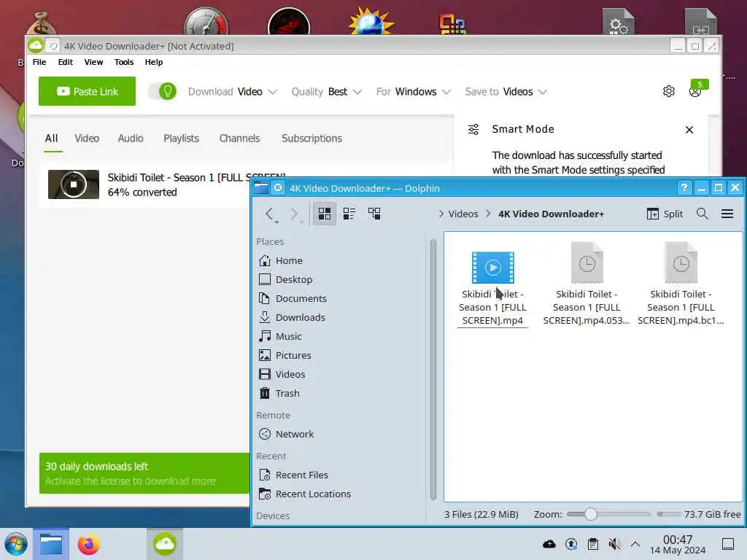Open Dolphin hamburger menu
Viewport: 747px width, 560px height.
tap(727, 214)
